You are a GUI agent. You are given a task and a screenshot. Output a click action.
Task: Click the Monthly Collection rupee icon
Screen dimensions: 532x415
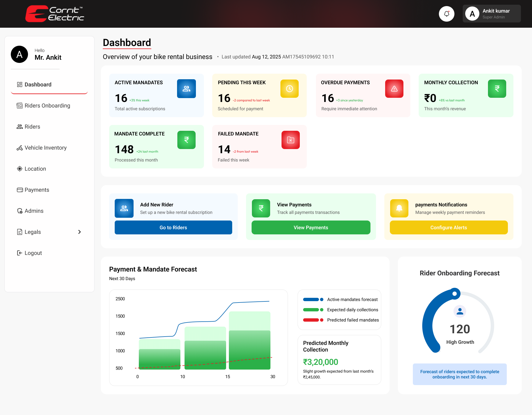[x=497, y=89]
